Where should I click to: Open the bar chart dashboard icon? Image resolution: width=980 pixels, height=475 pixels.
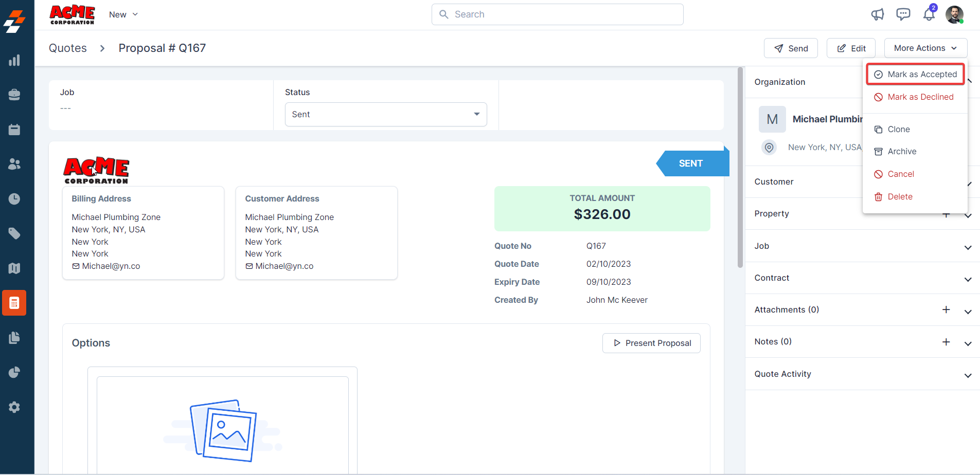pos(14,60)
